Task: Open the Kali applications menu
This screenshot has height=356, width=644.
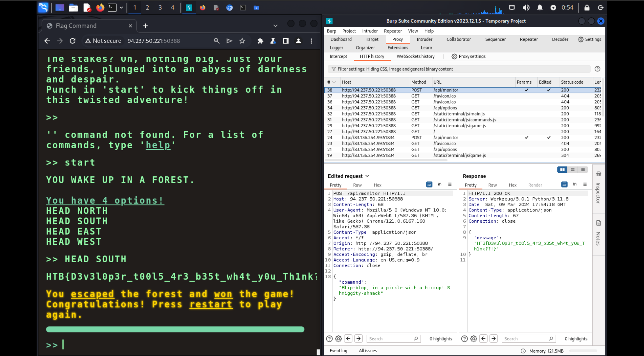Action: point(43,7)
